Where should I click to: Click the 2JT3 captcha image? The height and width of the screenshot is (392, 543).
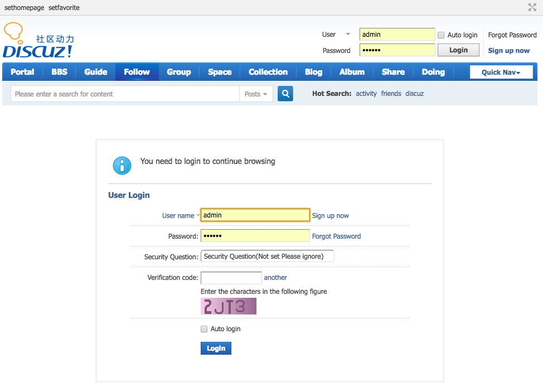[229, 306]
